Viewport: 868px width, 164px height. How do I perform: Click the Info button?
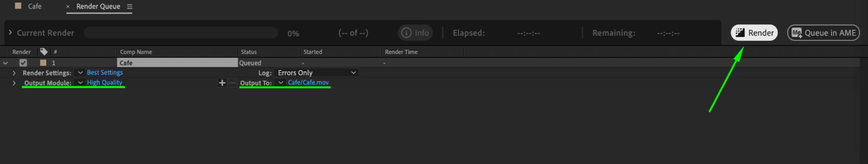pyautogui.click(x=415, y=33)
